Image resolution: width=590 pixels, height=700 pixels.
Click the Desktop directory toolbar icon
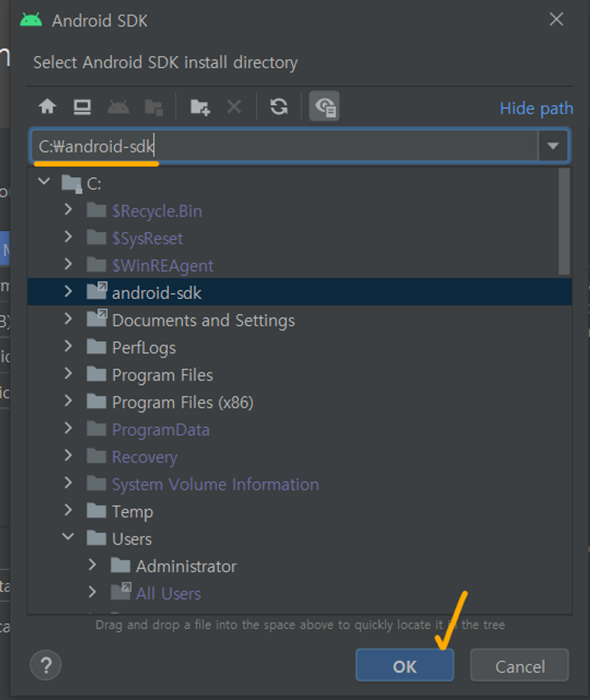[83, 107]
